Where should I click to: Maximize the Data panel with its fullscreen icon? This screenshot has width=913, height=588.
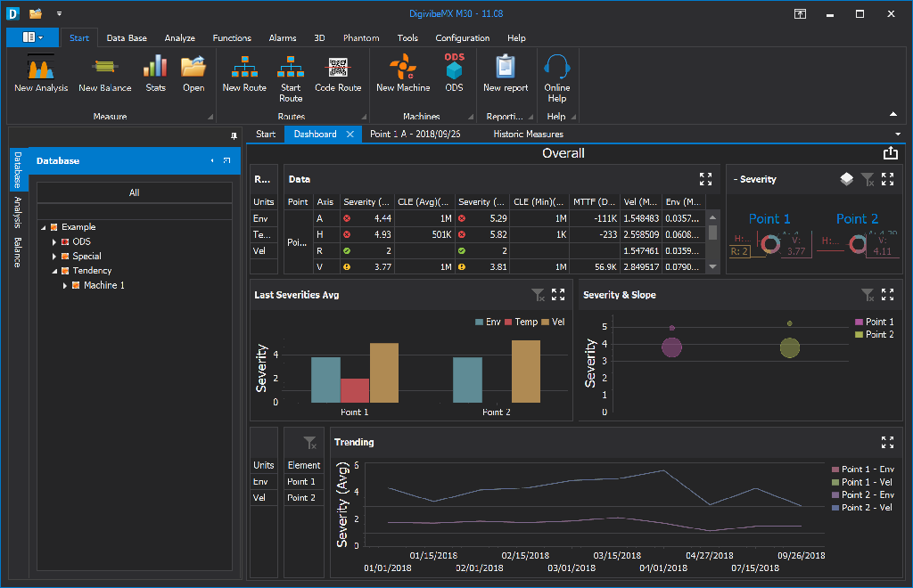tap(706, 179)
